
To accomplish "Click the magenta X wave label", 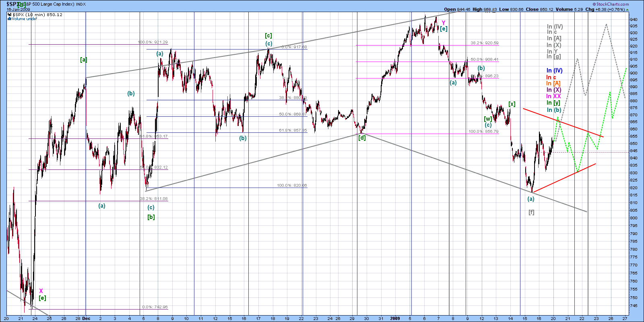I will [41, 291].
